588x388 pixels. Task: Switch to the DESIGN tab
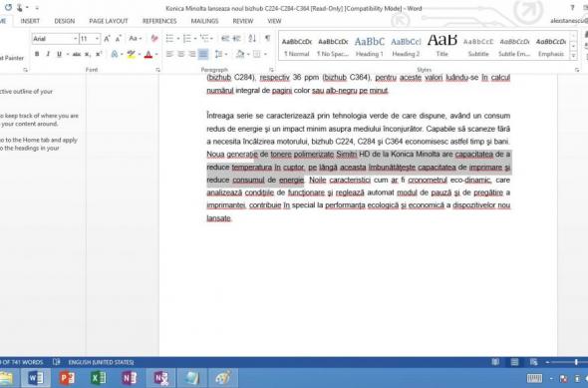65,21
